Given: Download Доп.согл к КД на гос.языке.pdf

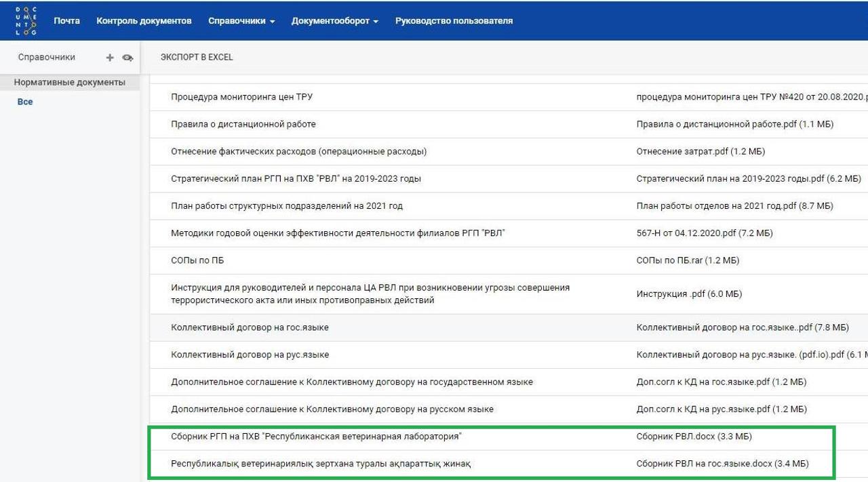Looking at the screenshot, I should click(x=722, y=382).
